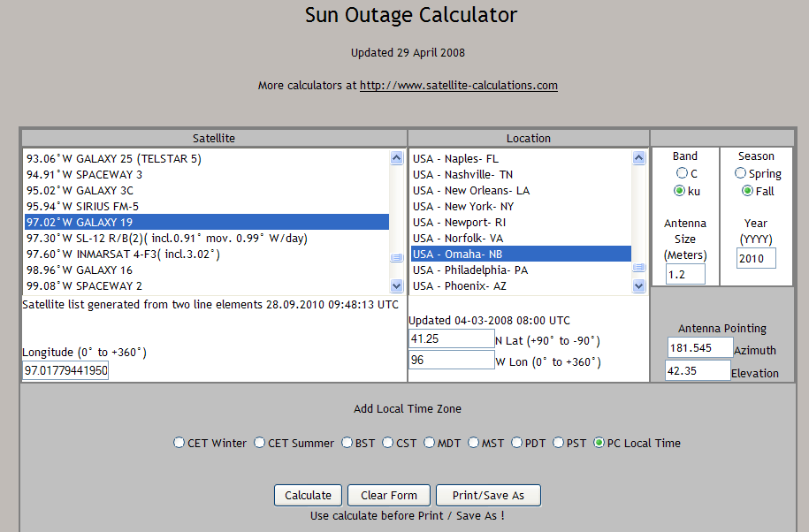Select the C band radio button
This screenshot has width=809, height=532.
click(682, 173)
